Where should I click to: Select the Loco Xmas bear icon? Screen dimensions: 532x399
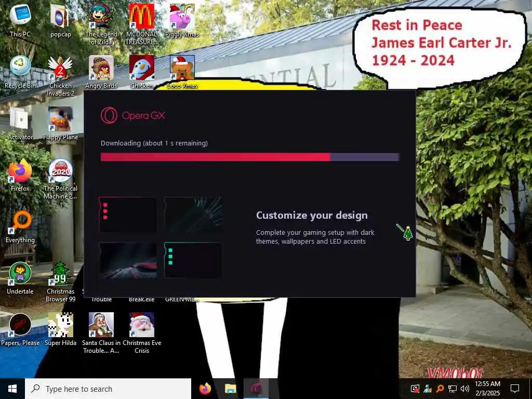point(182,72)
